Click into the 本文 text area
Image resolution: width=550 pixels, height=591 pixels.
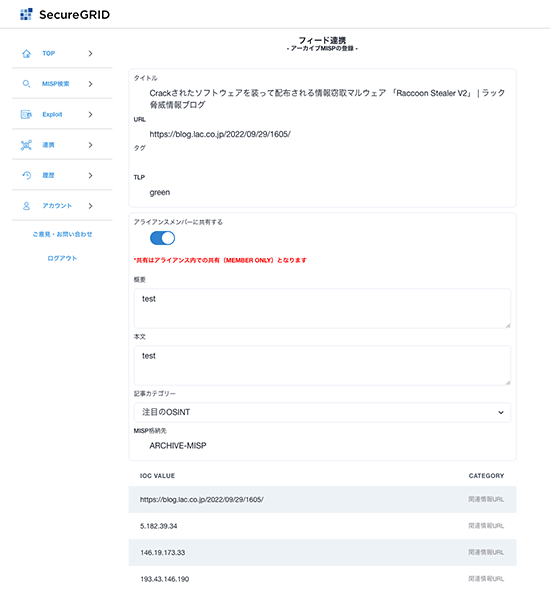pyautogui.click(x=322, y=365)
